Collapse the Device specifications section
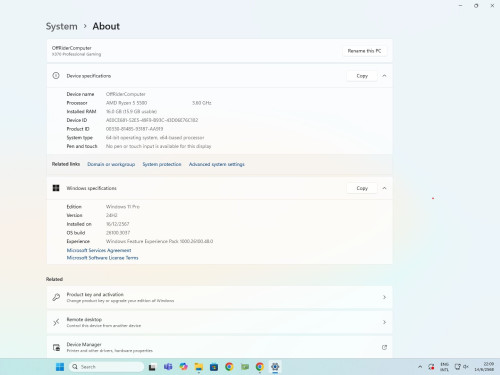This screenshot has height=375, width=500. click(384, 76)
